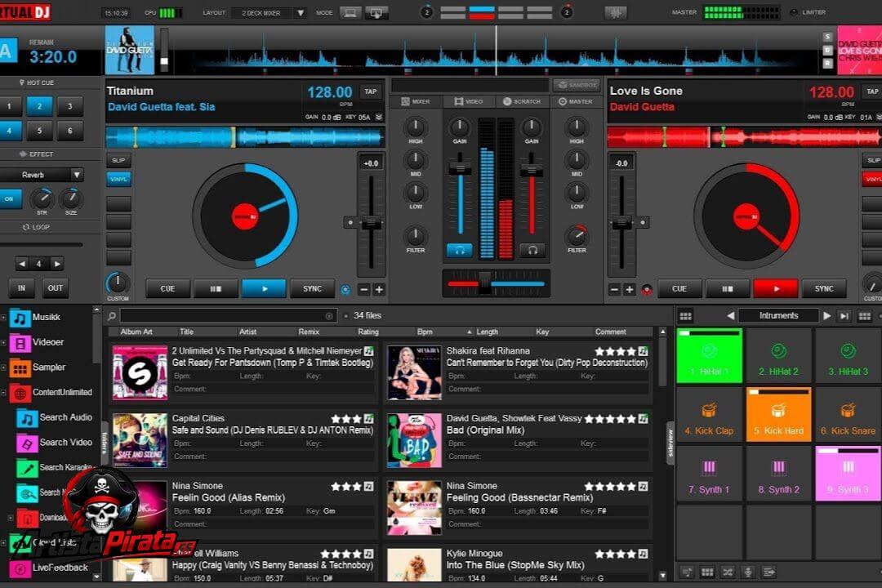Click the left deck CUE button
Screen dimensions: 882x588
coord(167,288)
